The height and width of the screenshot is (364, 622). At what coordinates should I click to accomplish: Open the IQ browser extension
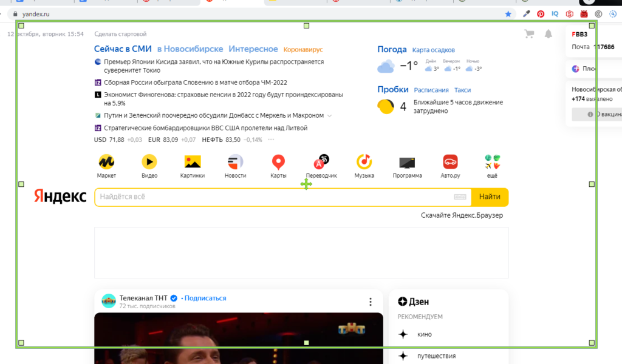coord(555,14)
